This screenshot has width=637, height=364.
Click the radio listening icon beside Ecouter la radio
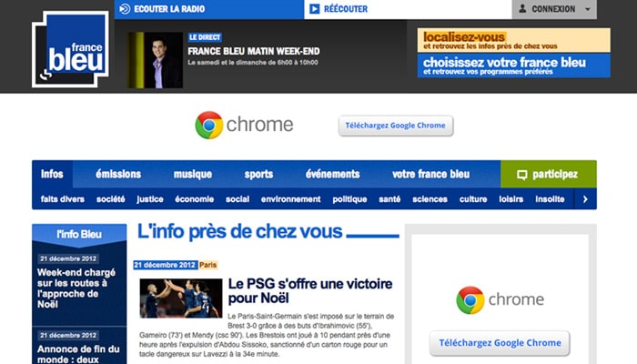[x=126, y=9]
